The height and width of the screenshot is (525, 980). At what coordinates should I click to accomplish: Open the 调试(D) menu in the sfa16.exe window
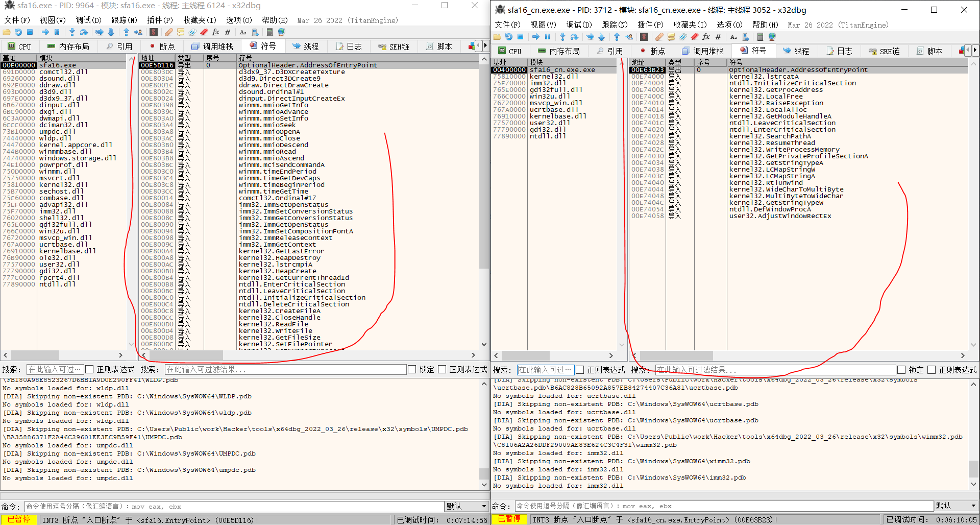88,20
